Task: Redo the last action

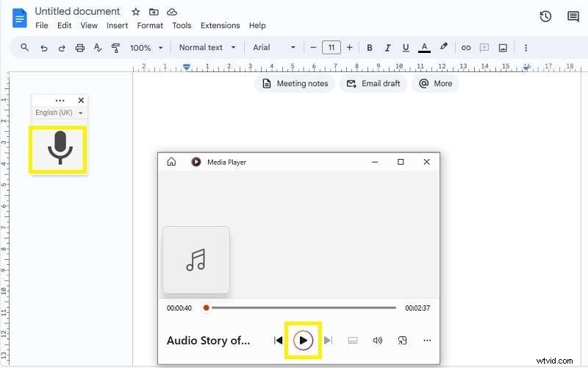Action: point(62,48)
